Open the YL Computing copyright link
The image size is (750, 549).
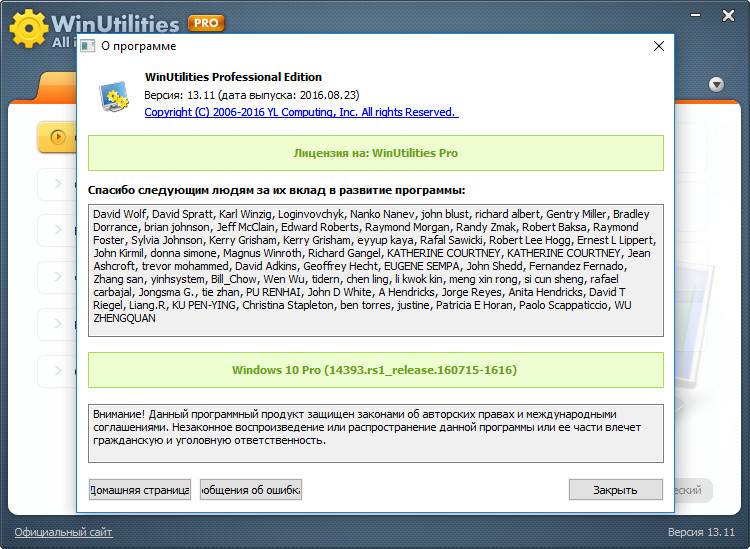301,112
